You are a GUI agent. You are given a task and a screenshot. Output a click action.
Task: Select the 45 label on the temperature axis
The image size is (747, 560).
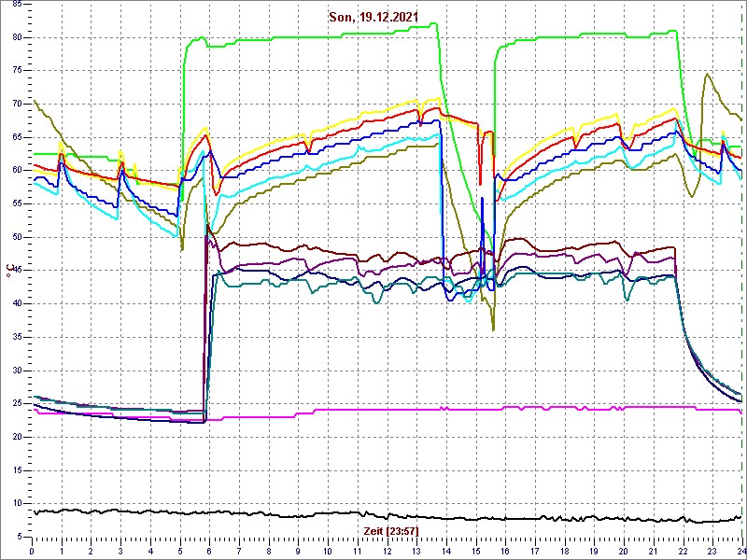point(17,271)
